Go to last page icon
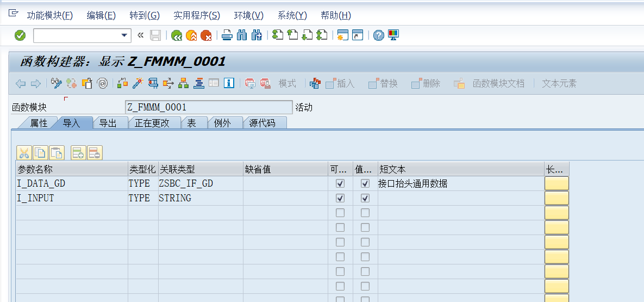 (321, 36)
